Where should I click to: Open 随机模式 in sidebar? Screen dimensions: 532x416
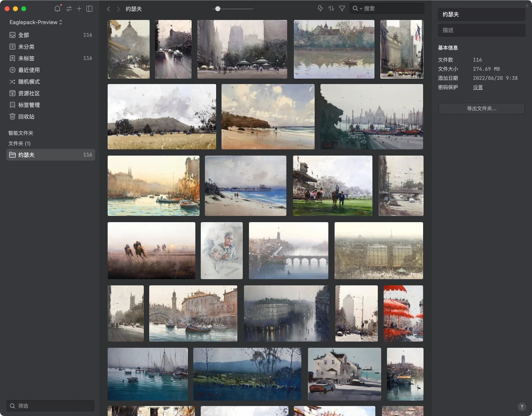51,82
